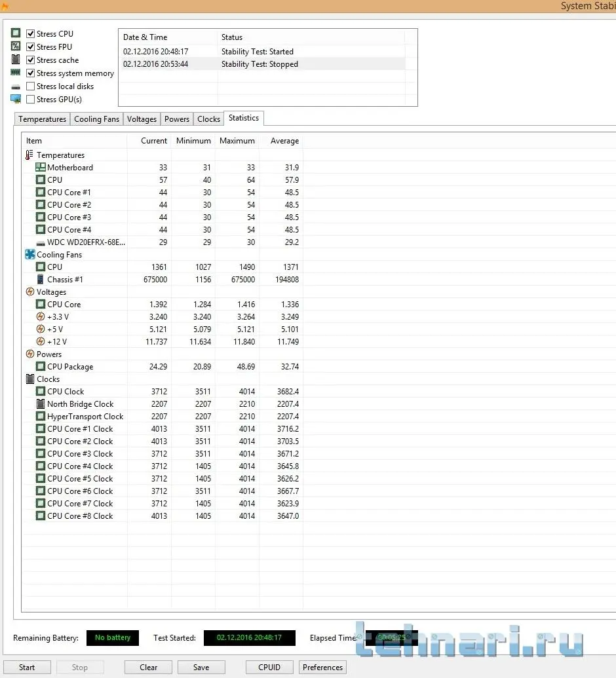Viewport: 616px width, 678px height.
Task: Click the Chassis #1 fan icon
Action: [40, 279]
